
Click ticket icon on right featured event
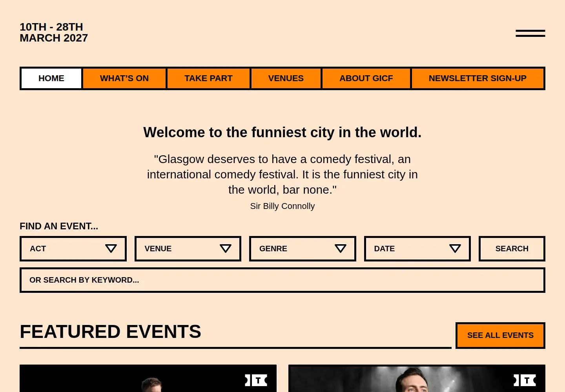(x=525, y=380)
